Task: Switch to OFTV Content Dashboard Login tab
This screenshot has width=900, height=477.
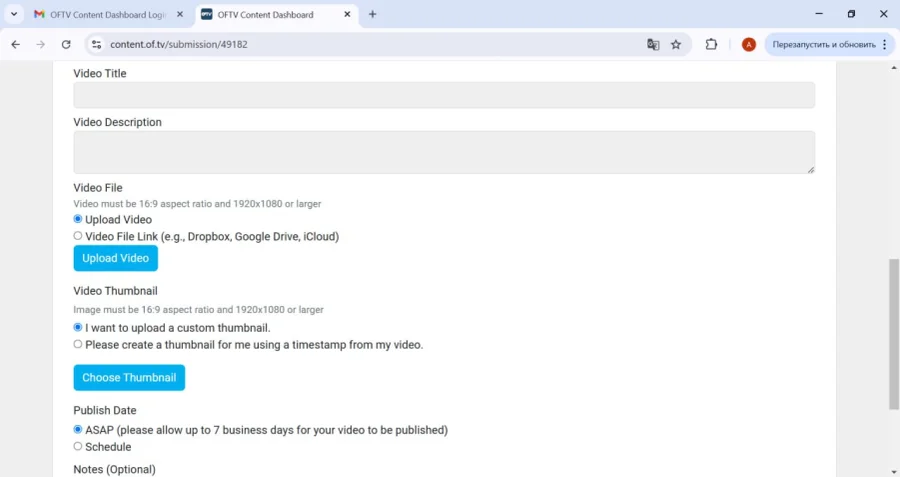Action: tap(105, 14)
